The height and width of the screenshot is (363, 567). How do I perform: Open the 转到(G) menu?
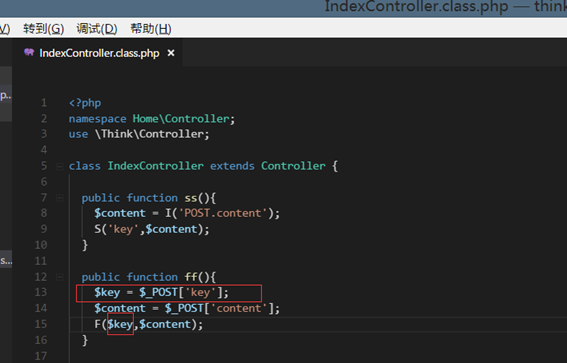[43, 29]
